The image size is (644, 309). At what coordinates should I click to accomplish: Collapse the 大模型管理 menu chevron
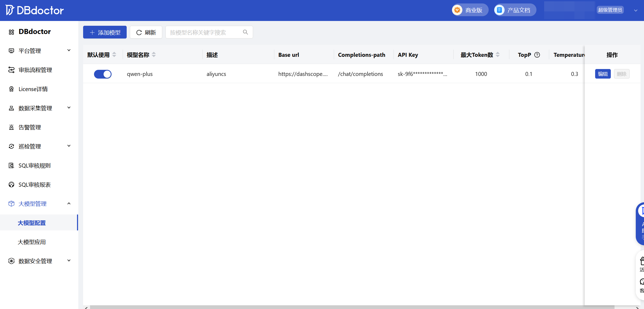(x=69, y=203)
